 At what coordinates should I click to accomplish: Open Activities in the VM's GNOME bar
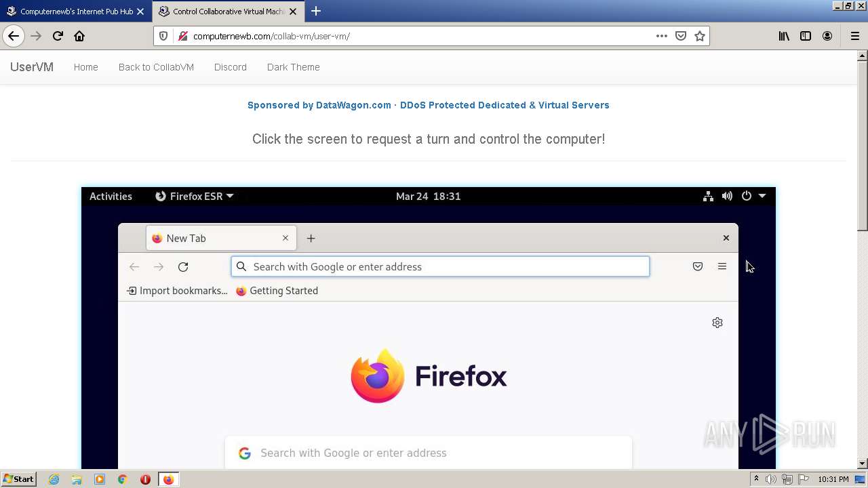pyautogui.click(x=111, y=196)
